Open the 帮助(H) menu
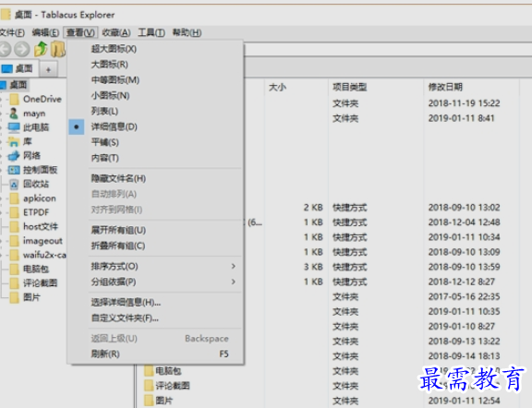 187,32
